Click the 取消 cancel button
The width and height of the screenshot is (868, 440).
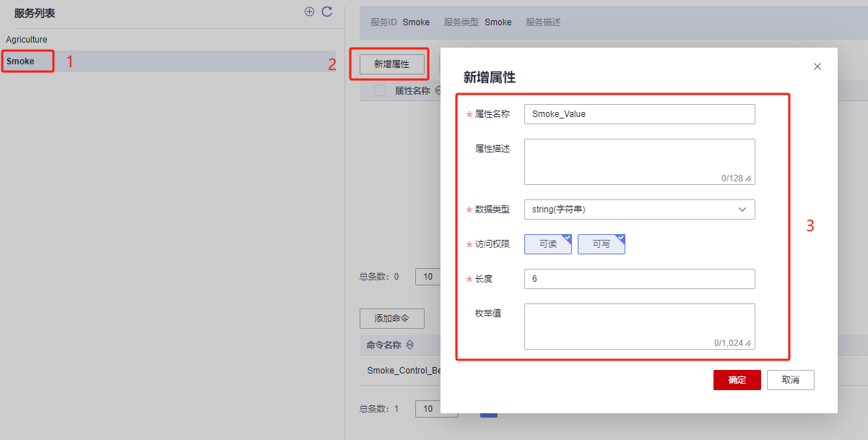pyautogui.click(x=790, y=380)
